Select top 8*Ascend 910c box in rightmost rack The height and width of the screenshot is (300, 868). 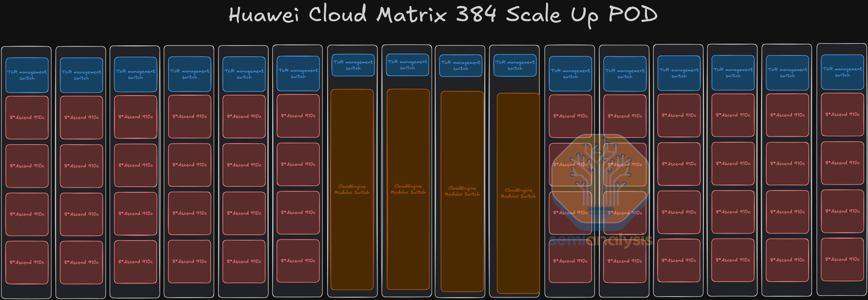[x=842, y=114]
